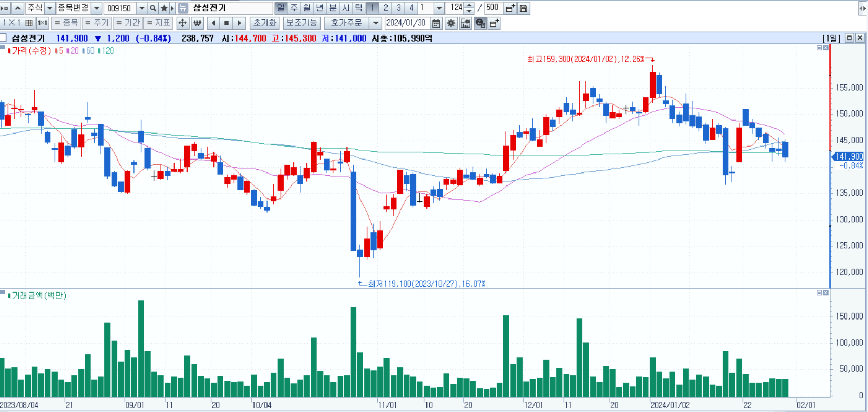Click the 009150 stock code field

(x=121, y=8)
